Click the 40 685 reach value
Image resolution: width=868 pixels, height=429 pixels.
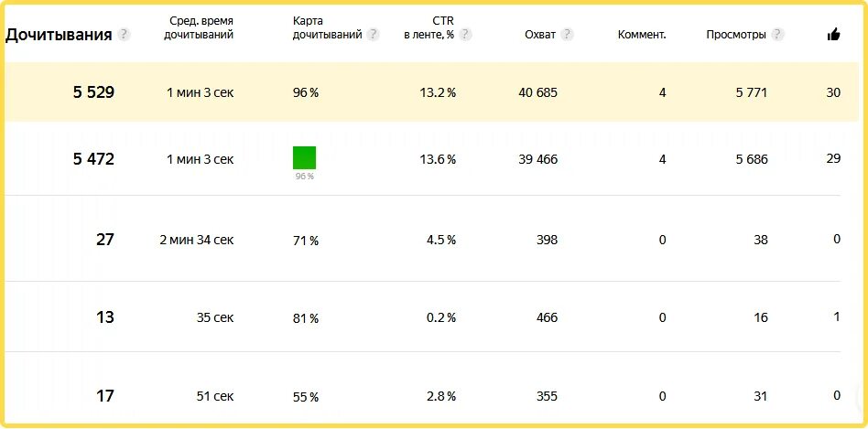point(538,93)
